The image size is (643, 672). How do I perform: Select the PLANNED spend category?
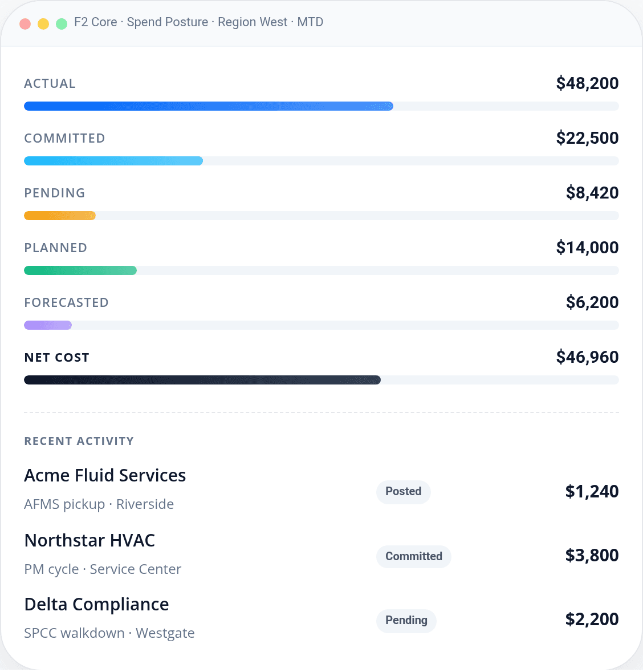[x=55, y=248]
